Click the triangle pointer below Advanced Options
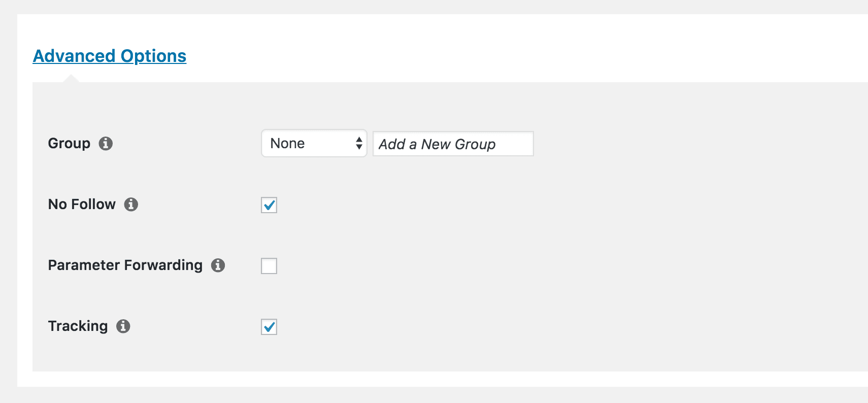This screenshot has width=868, height=403. pos(71,79)
